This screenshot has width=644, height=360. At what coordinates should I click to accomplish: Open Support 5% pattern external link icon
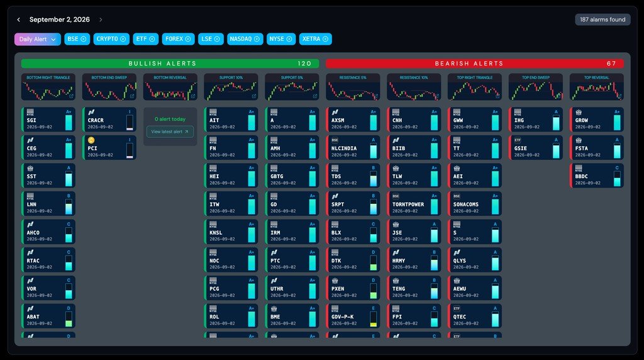pos(315,96)
